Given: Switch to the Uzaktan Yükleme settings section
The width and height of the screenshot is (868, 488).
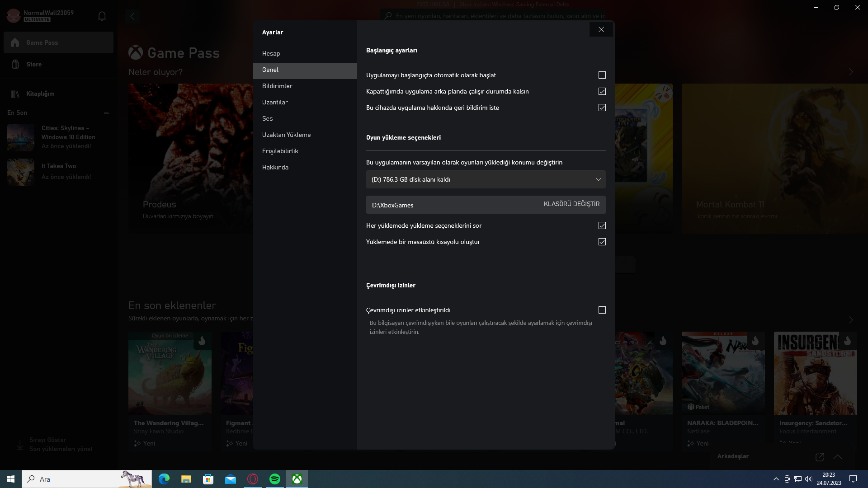Looking at the screenshot, I should coord(286,135).
